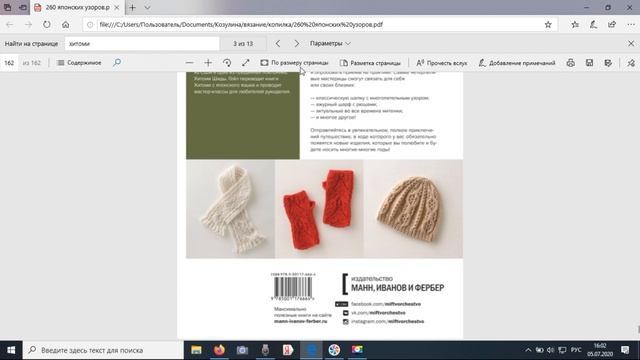Select По размеру страницы fit option
Screen dimensions: 640x360
[294, 63]
